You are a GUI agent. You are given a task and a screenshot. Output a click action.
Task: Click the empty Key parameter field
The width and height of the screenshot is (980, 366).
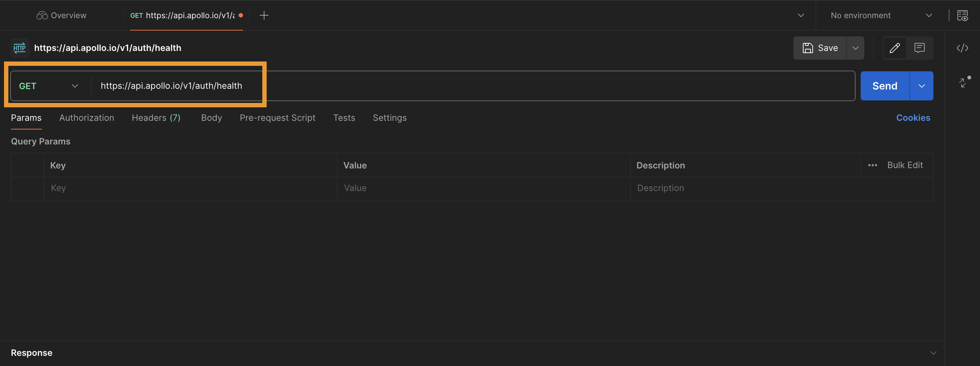pyautogui.click(x=191, y=188)
